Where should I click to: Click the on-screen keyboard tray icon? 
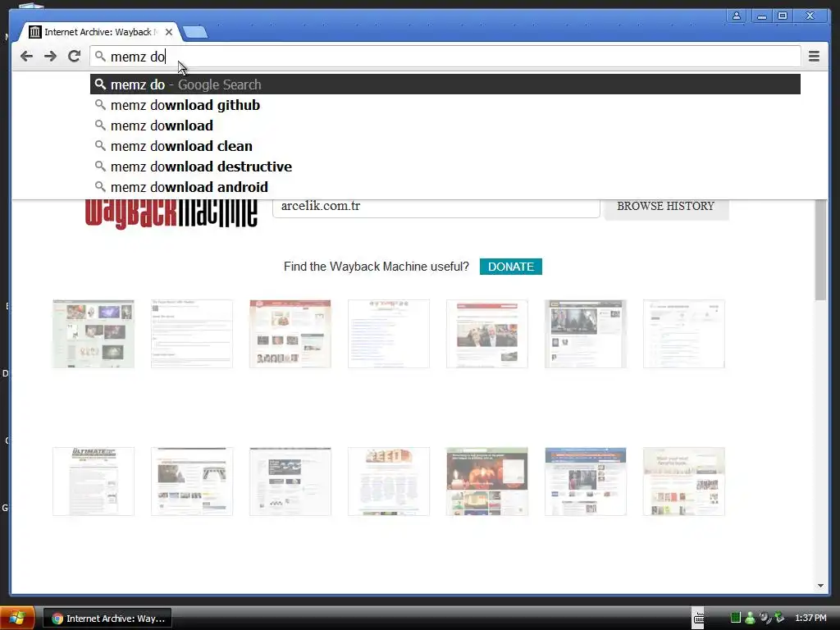pos(699,619)
